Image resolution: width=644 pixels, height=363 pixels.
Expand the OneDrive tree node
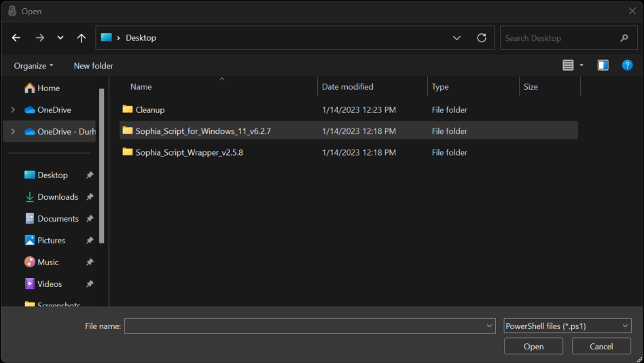(13, 109)
